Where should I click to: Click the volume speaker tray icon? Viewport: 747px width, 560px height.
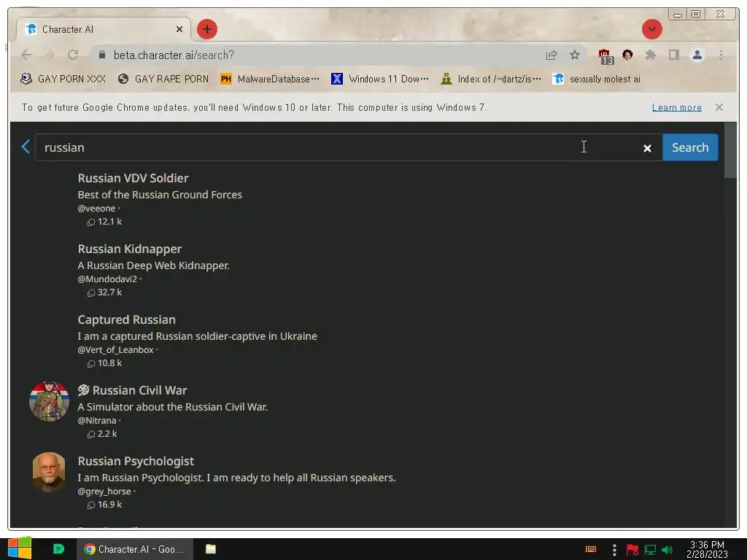click(x=667, y=550)
